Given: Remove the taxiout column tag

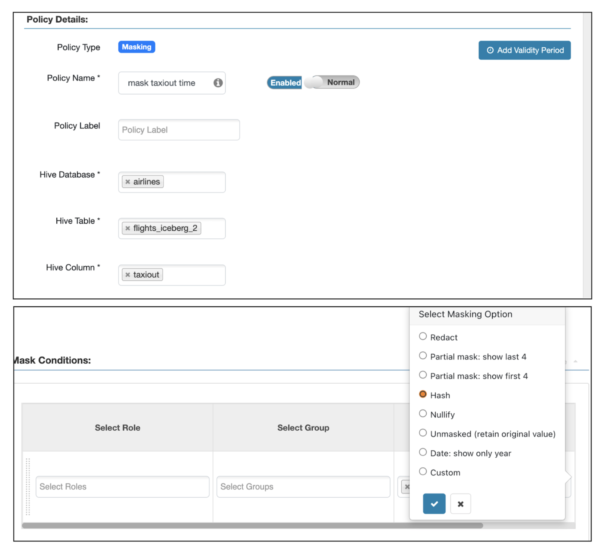Looking at the screenshot, I should [x=127, y=274].
